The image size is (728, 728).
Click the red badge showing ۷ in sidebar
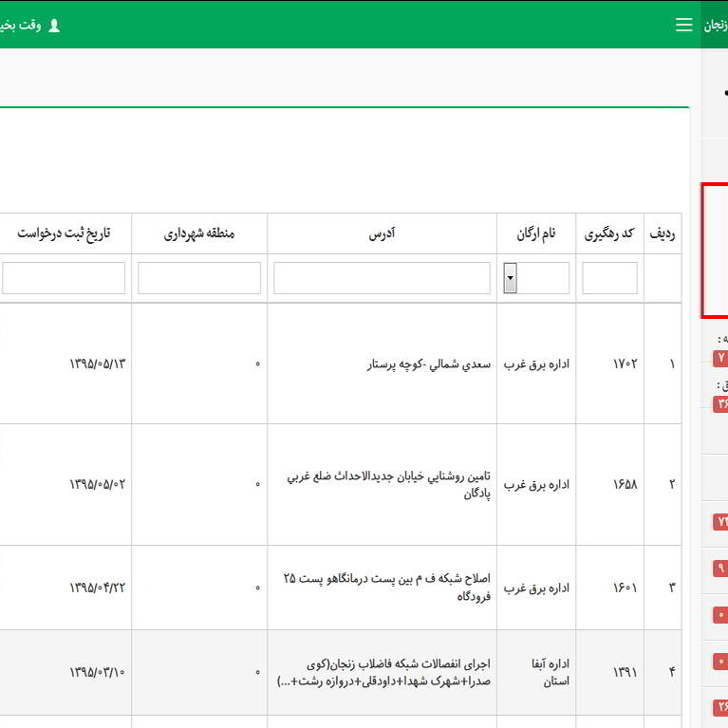[x=720, y=358]
